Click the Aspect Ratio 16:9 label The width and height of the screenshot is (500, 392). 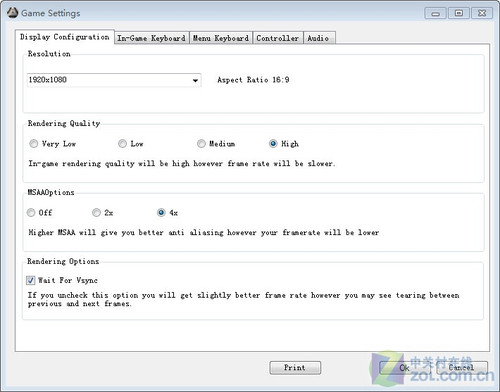[253, 80]
